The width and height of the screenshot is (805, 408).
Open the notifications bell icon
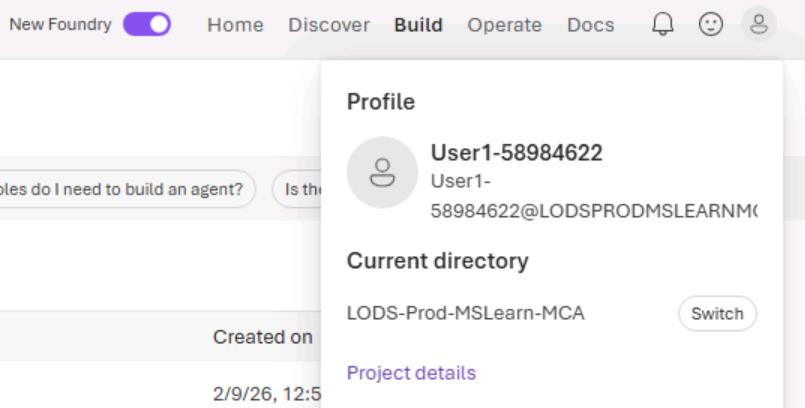663,24
